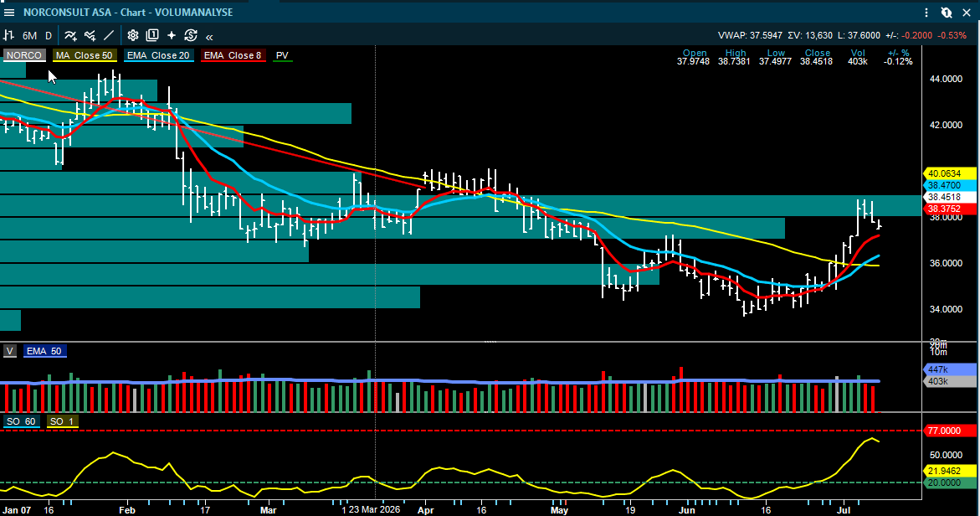Click the 23 Mar 2026 date marker
980x516 pixels.
[x=374, y=510]
